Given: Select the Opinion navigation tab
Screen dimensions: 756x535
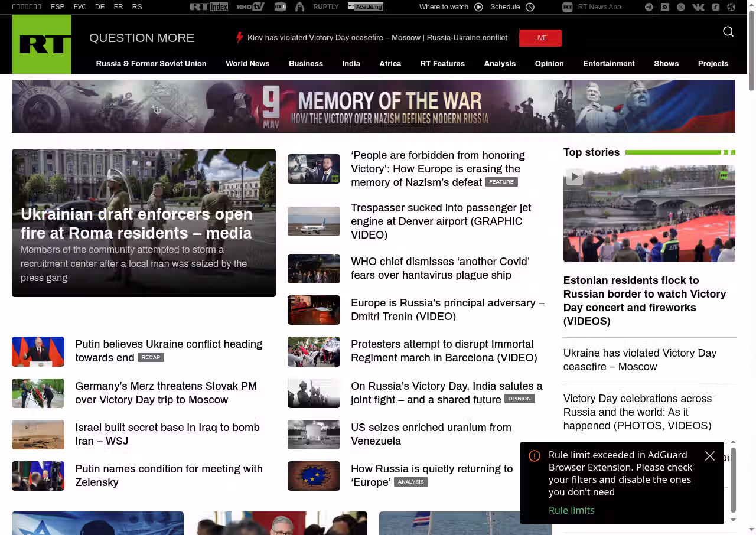Looking at the screenshot, I should pos(549,64).
